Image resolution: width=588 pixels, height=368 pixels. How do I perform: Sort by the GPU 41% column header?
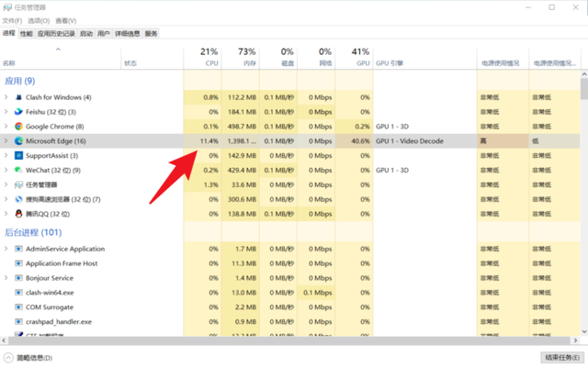pyautogui.click(x=354, y=57)
